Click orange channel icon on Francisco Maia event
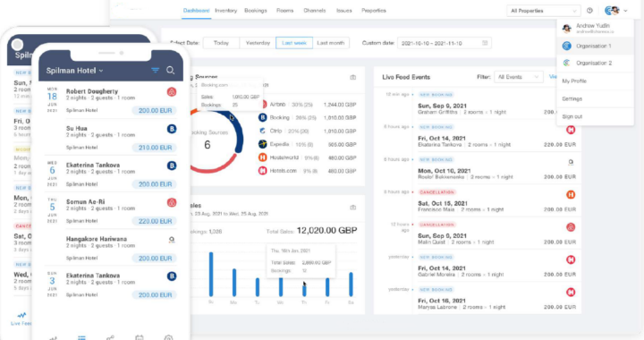Viewport: 644px width, 340px height. 571,195
